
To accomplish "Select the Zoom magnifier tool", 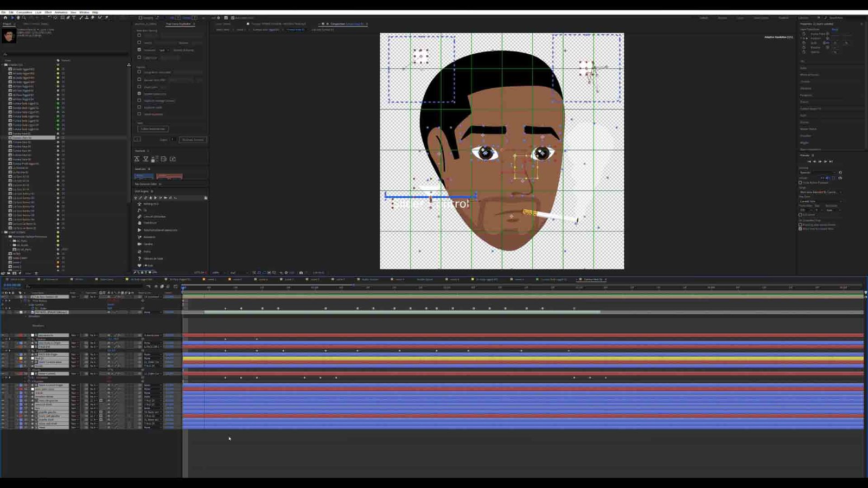I will click(x=24, y=18).
